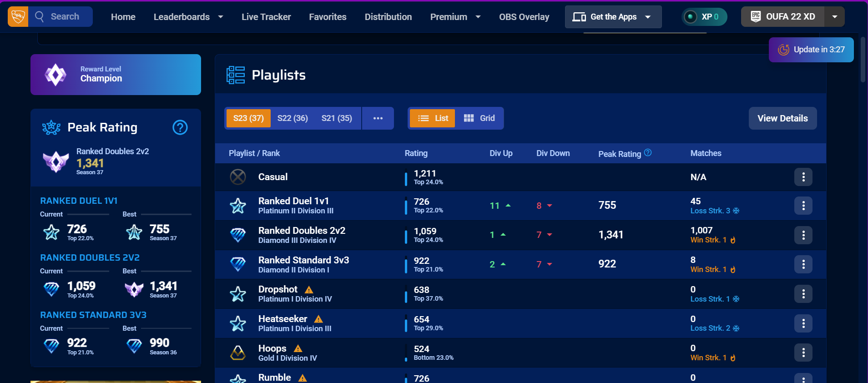The width and height of the screenshot is (868, 383).
Task: Go to the Home page
Action: coord(123,17)
